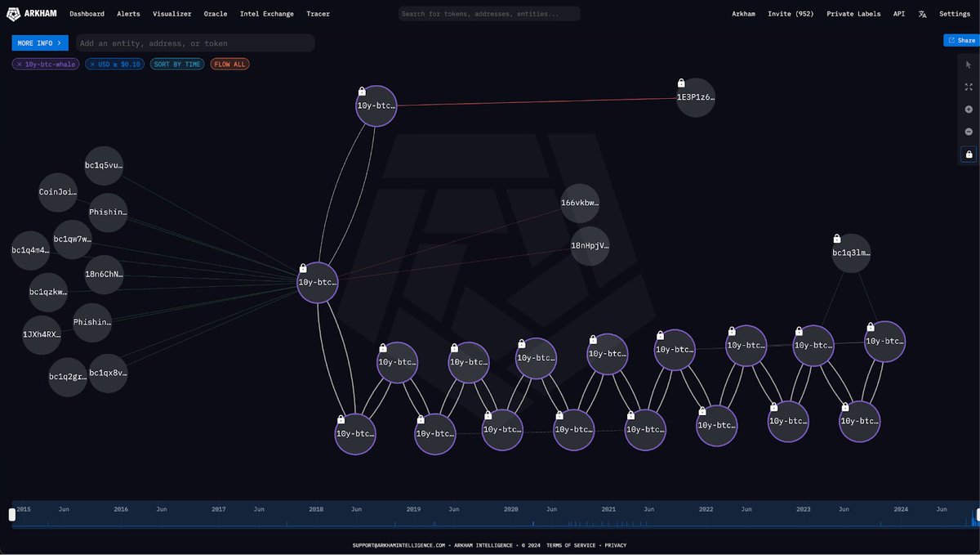The image size is (980, 555).
Task: Select the bc1q3lm... node
Action: click(x=852, y=253)
